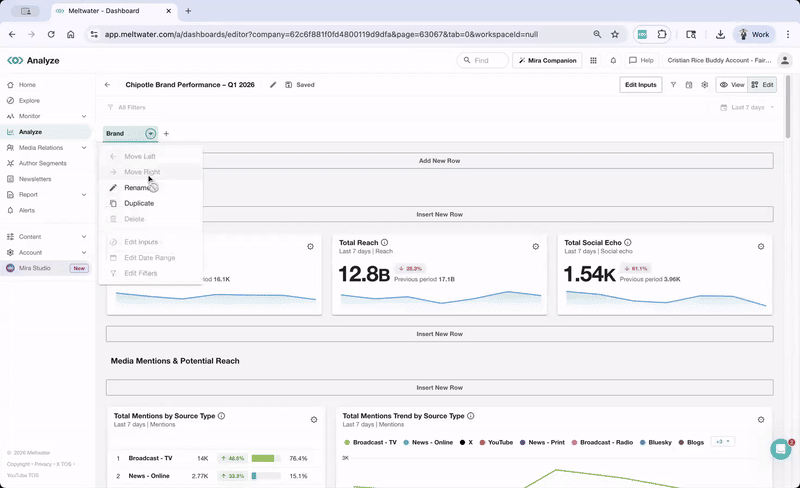This screenshot has width=800, height=488.
Task: Open the apps grid icon
Action: [593, 60]
